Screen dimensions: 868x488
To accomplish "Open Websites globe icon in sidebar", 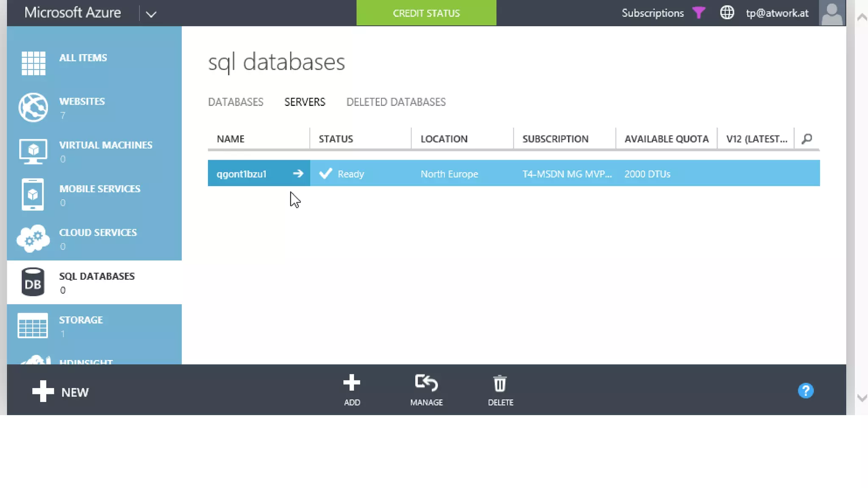I will [33, 108].
